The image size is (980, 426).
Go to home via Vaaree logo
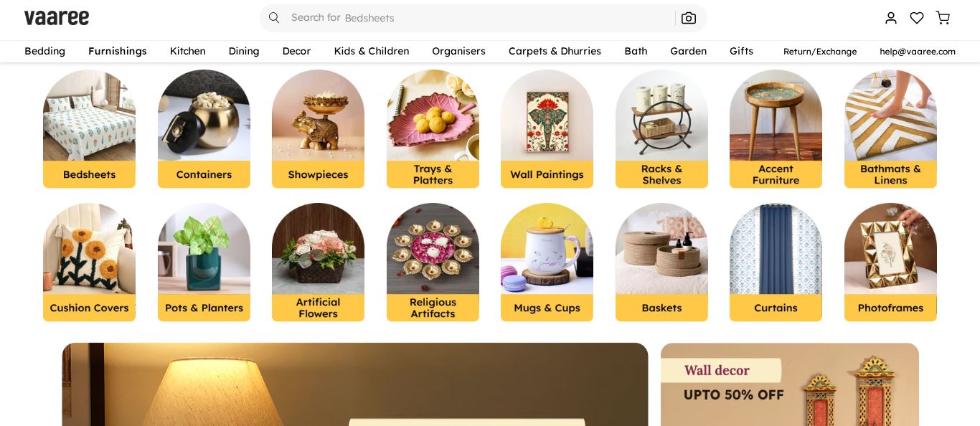(57, 17)
